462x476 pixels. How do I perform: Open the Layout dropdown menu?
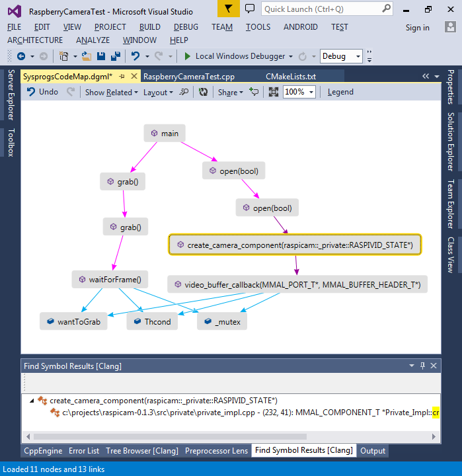(x=158, y=92)
